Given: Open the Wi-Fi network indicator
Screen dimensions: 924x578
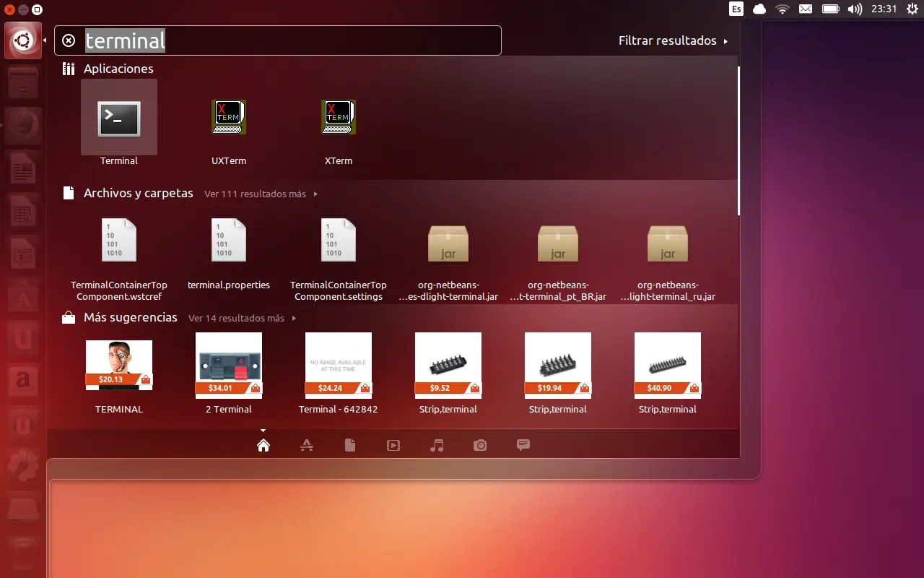Looking at the screenshot, I should pos(783,9).
